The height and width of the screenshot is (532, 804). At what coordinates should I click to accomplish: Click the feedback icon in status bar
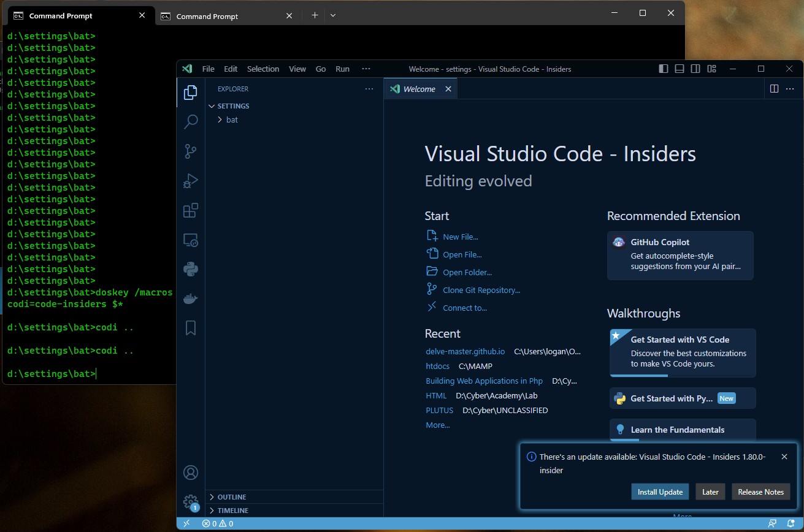click(773, 523)
